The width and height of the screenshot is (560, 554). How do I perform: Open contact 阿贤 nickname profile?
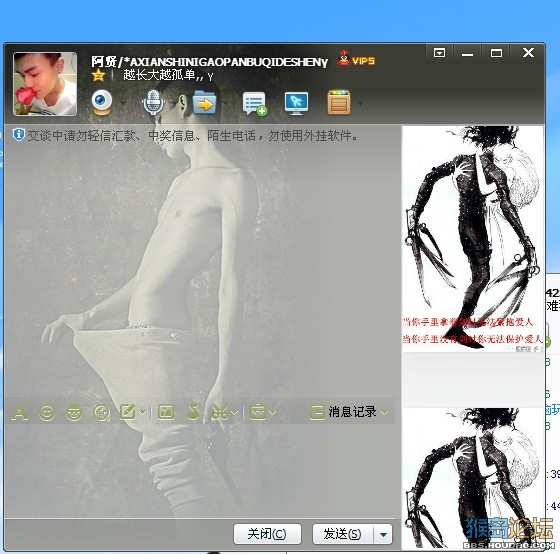tap(209, 62)
